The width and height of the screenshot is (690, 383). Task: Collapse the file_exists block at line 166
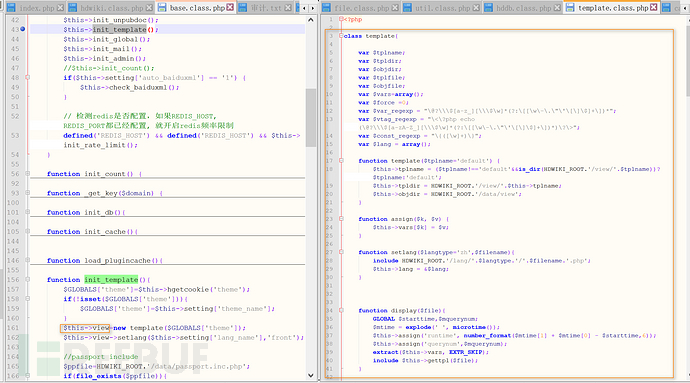pyautogui.click(x=27, y=376)
